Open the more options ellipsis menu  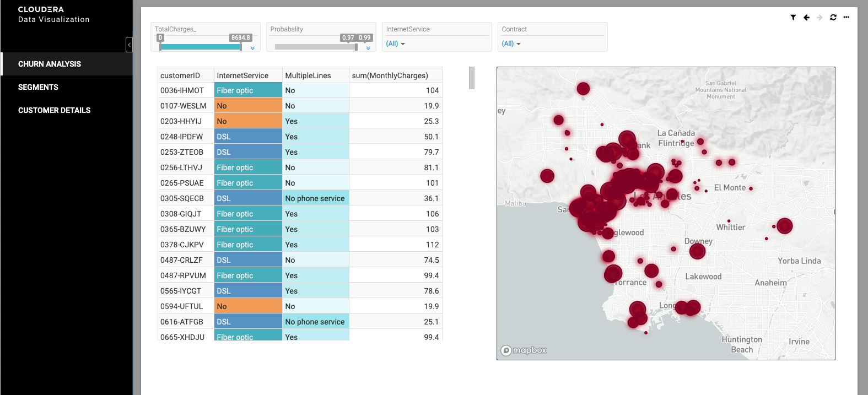point(847,17)
